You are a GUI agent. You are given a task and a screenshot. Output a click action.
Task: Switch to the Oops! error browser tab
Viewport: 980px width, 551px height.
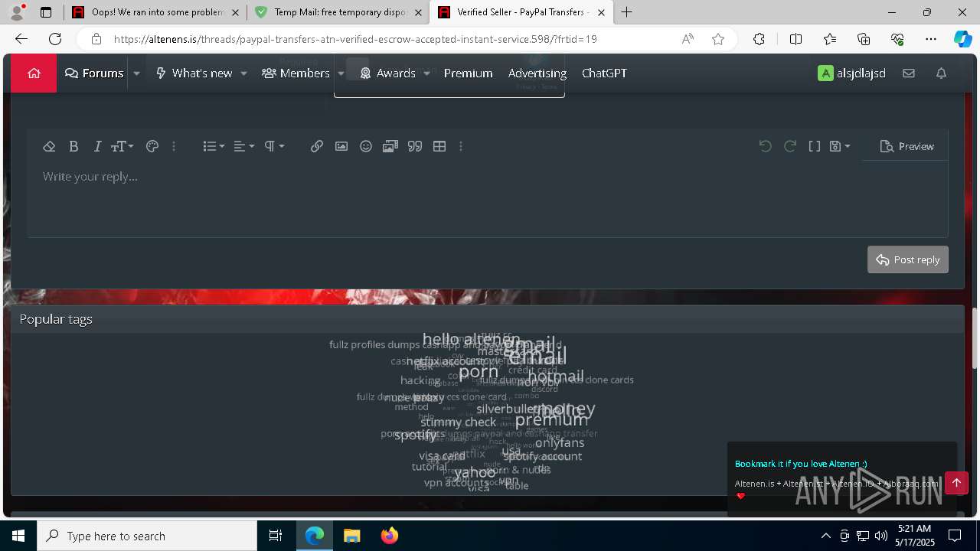coord(155,12)
